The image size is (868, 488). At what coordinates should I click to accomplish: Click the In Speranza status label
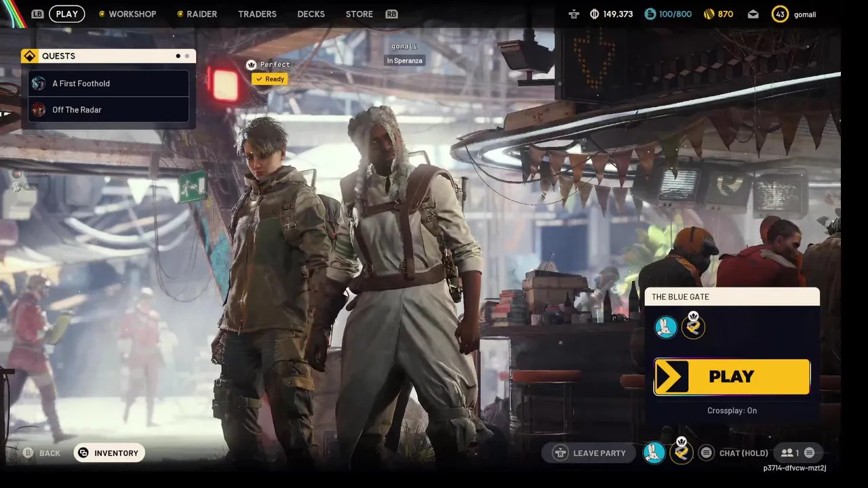[405, 60]
